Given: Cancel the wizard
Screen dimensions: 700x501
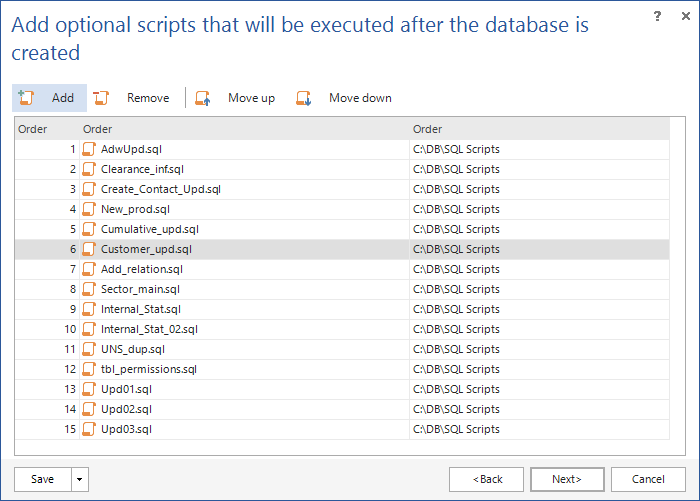Looking at the screenshot, I should tap(648, 479).
